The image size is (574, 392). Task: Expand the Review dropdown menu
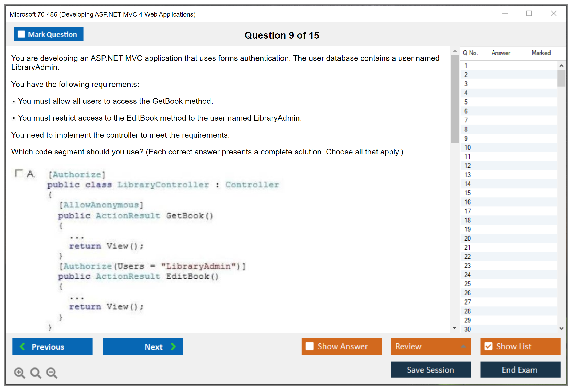click(x=463, y=346)
